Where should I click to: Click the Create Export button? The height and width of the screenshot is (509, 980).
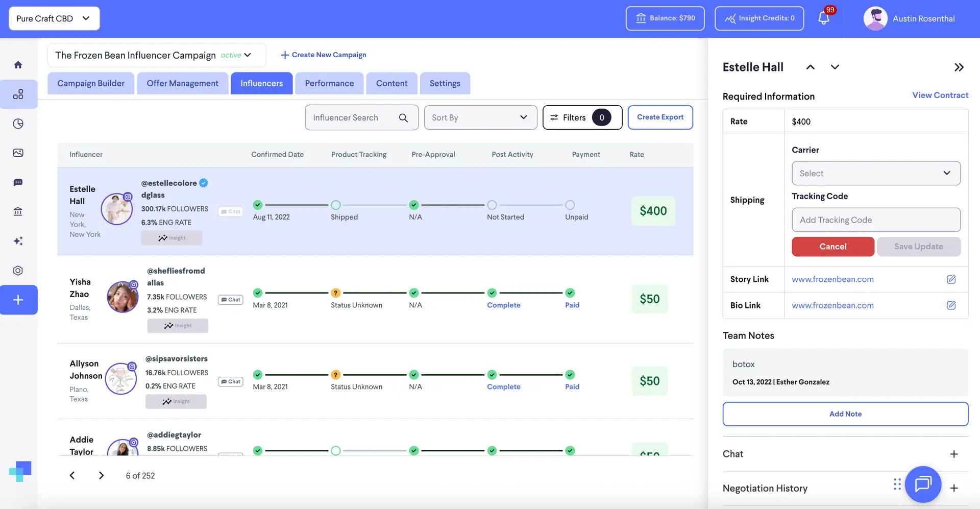[660, 117]
